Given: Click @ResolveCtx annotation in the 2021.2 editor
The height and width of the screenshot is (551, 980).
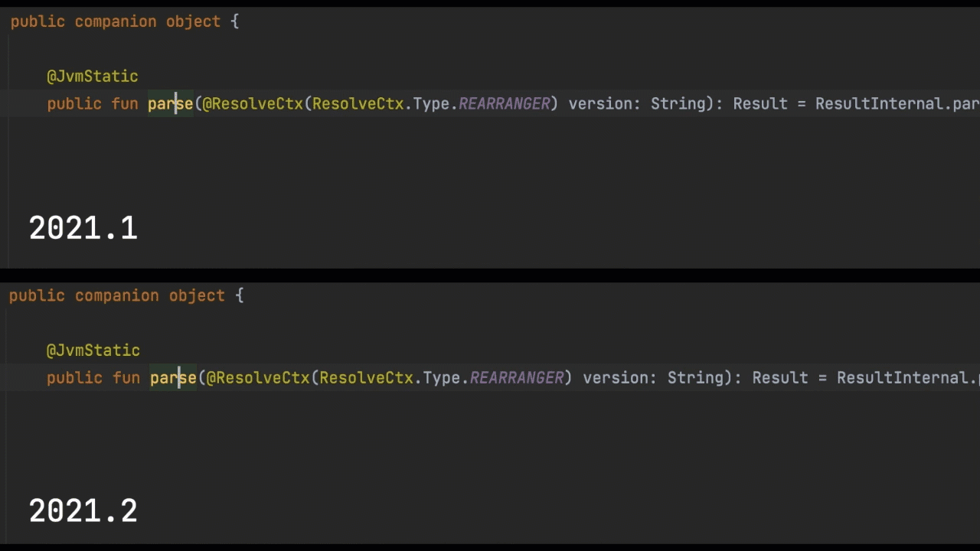Looking at the screenshot, I should tap(258, 378).
